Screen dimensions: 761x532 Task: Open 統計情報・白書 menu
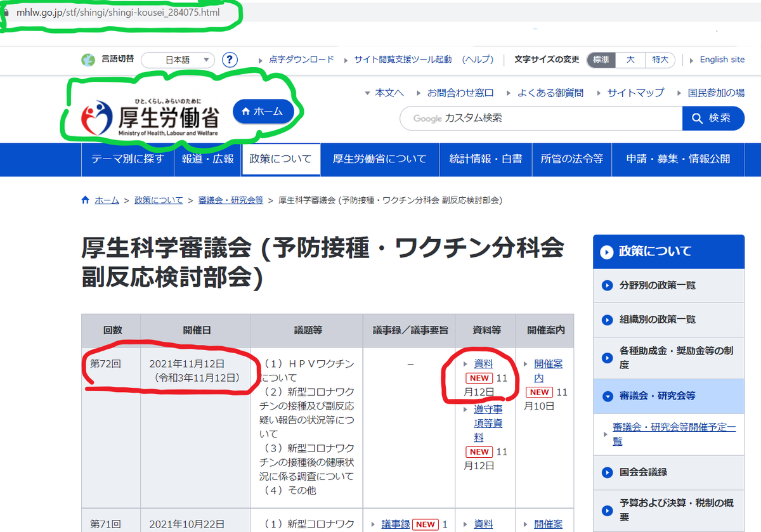click(x=486, y=159)
